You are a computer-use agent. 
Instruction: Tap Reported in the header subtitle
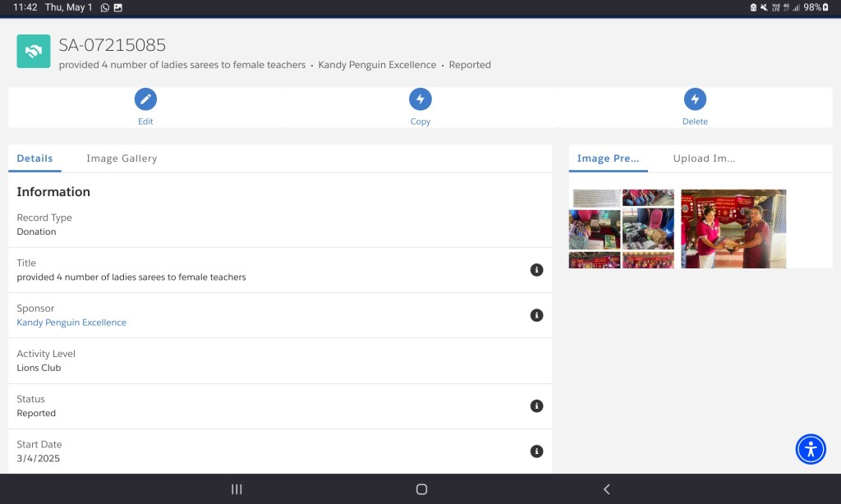pyautogui.click(x=470, y=65)
